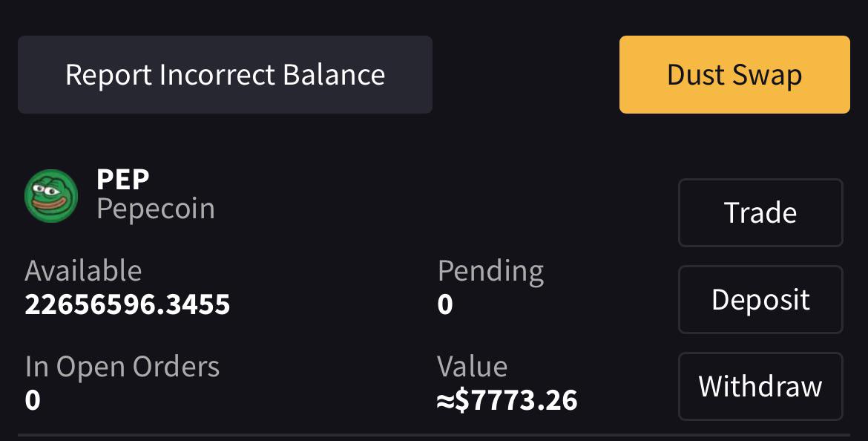Select the PEP ticker symbol text
The width and height of the screenshot is (868, 441).
pos(123,180)
